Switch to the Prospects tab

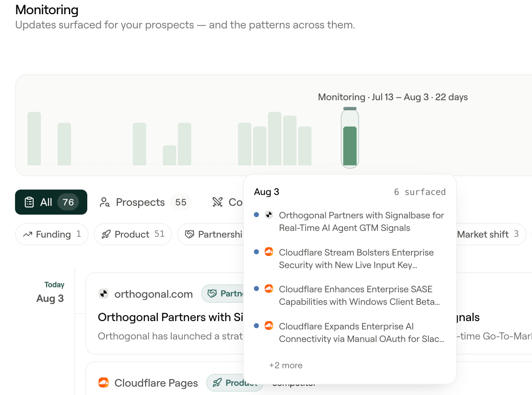[145, 202]
